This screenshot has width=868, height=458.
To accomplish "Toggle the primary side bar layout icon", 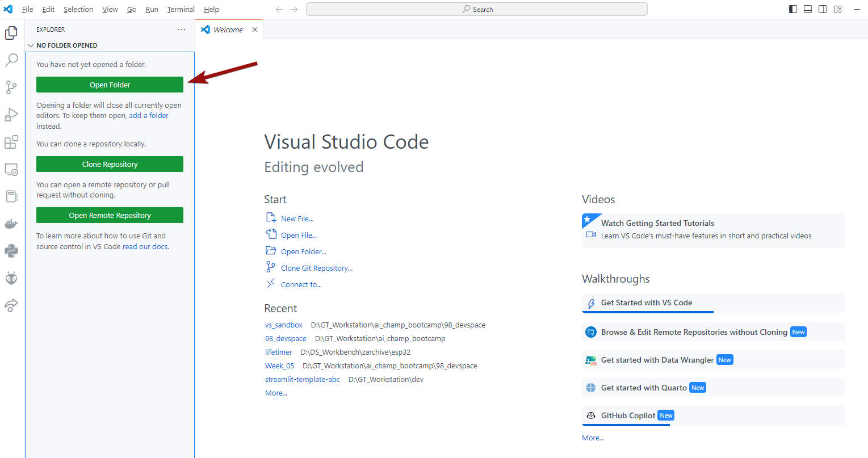I will point(793,9).
